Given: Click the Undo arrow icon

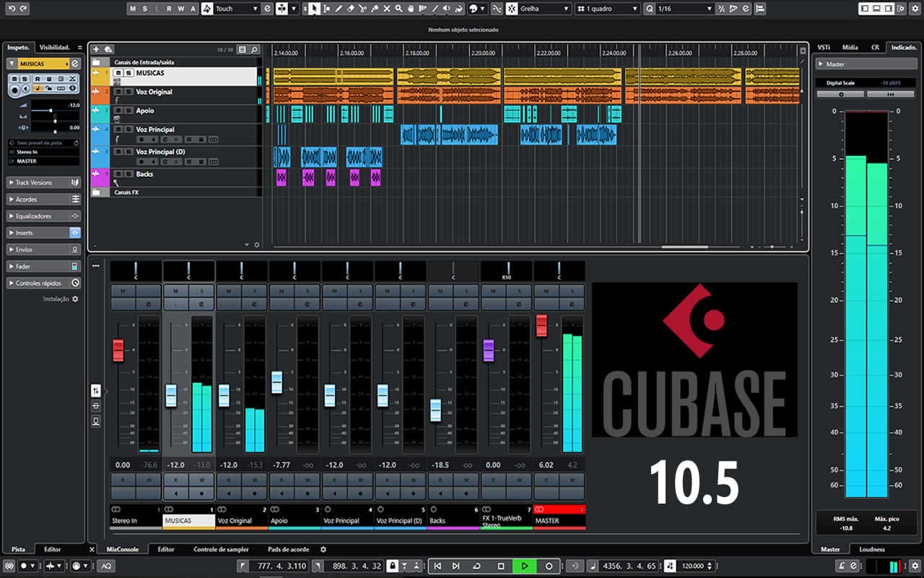Looking at the screenshot, I should click(12, 9).
